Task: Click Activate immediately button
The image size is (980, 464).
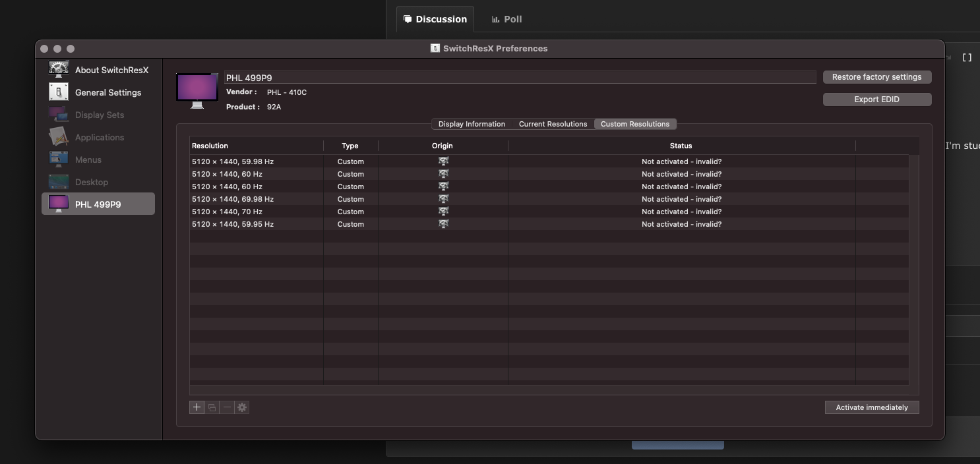Action: click(x=872, y=407)
